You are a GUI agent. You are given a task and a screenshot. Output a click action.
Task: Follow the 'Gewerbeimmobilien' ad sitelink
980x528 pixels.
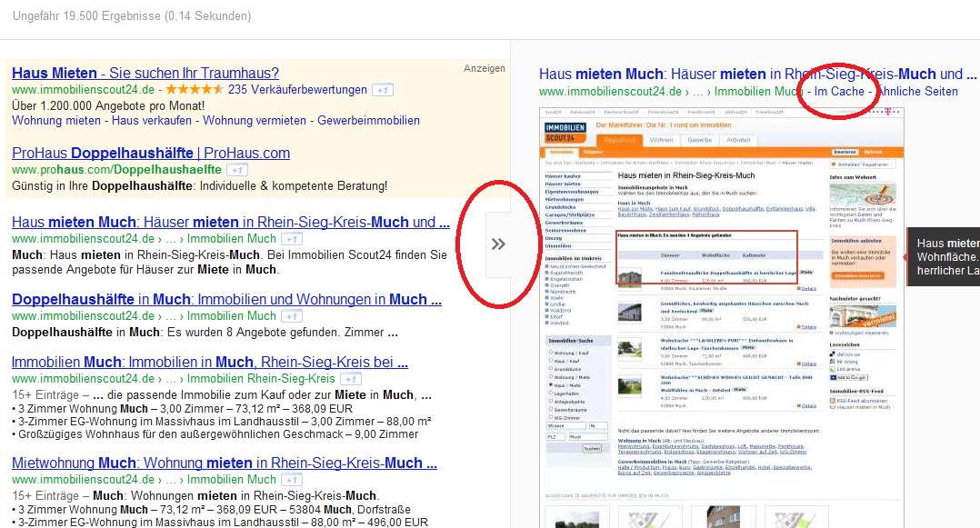[369, 121]
